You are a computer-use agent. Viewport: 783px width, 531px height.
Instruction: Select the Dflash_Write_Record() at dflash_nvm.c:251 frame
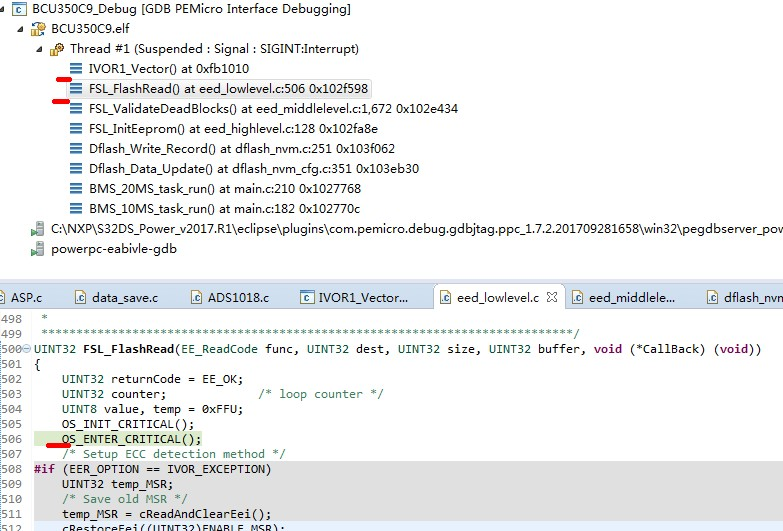pos(242,148)
